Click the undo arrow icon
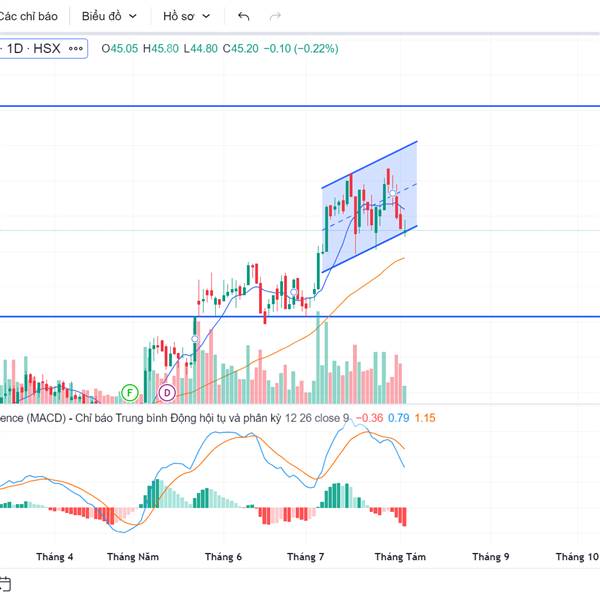This screenshot has height=600, width=600. click(x=243, y=16)
